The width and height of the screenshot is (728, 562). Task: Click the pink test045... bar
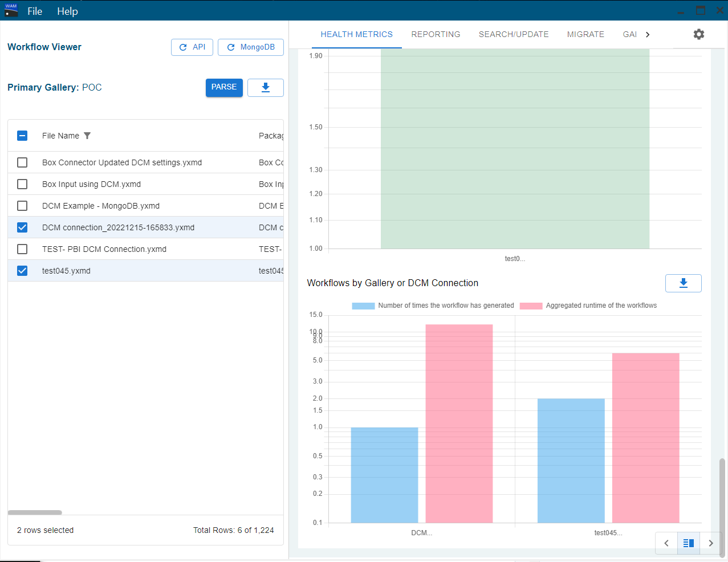[x=645, y=438]
